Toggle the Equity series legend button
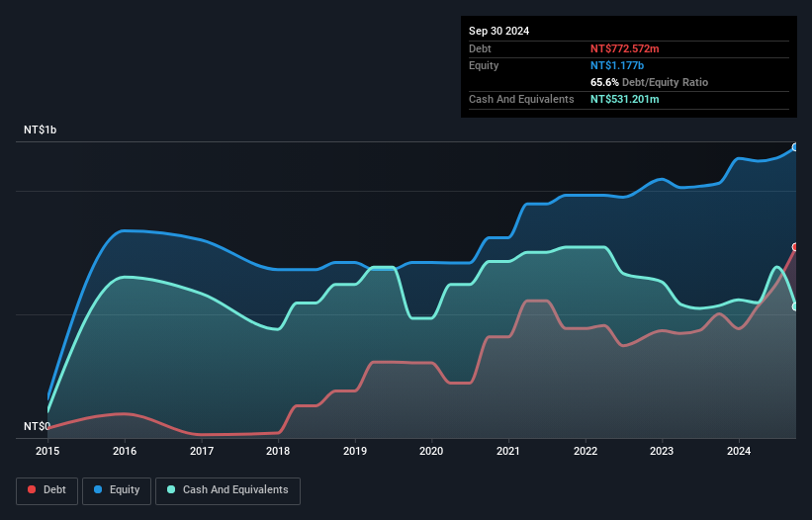The width and height of the screenshot is (812, 520). click(x=117, y=490)
